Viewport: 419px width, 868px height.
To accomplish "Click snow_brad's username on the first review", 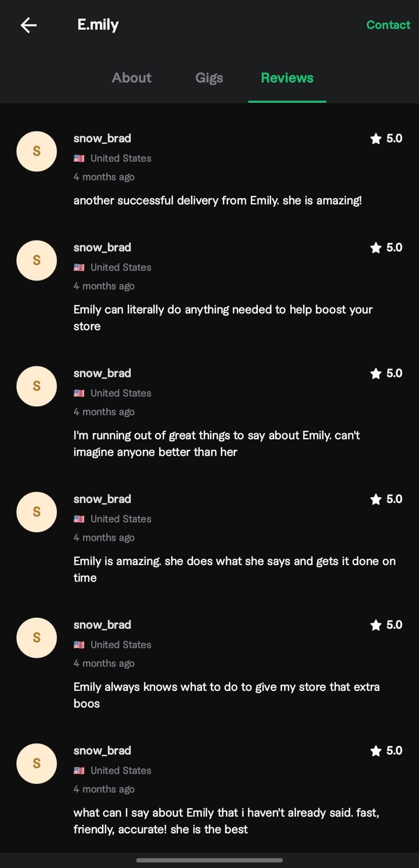I will pyautogui.click(x=102, y=138).
